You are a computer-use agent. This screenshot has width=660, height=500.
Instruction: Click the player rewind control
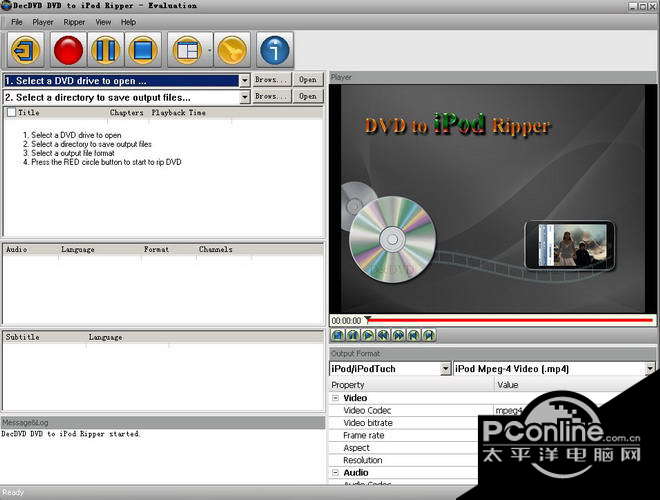pyautogui.click(x=383, y=335)
